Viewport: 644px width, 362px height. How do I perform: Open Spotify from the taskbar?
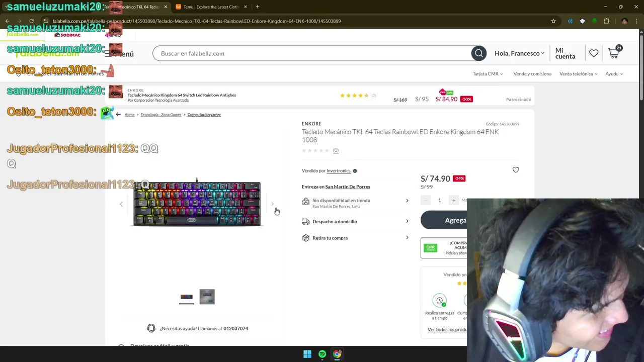322,354
